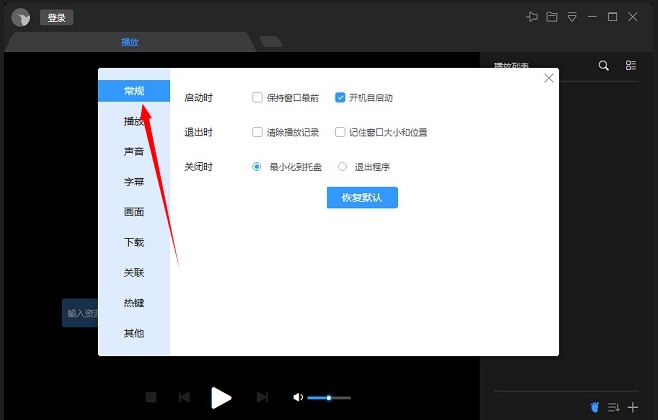Mute the volume speaker icon

(x=298, y=397)
